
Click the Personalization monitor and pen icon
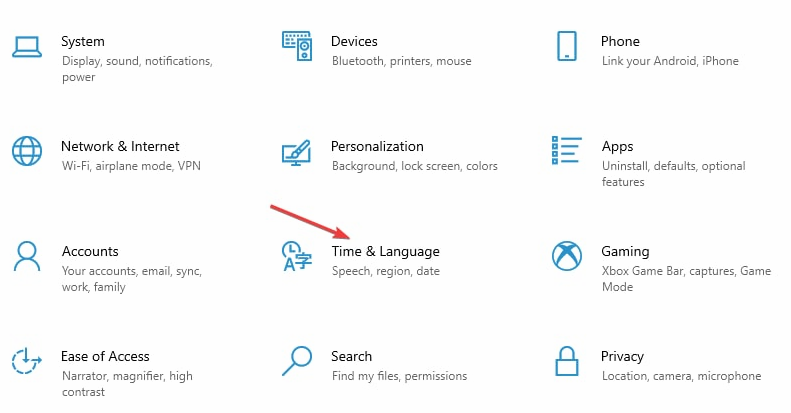(297, 152)
